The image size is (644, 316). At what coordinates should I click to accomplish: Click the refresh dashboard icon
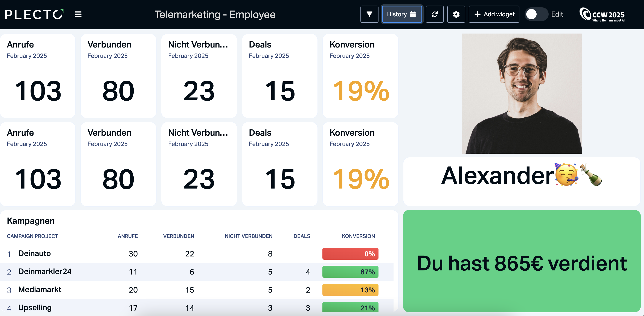point(435,14)
